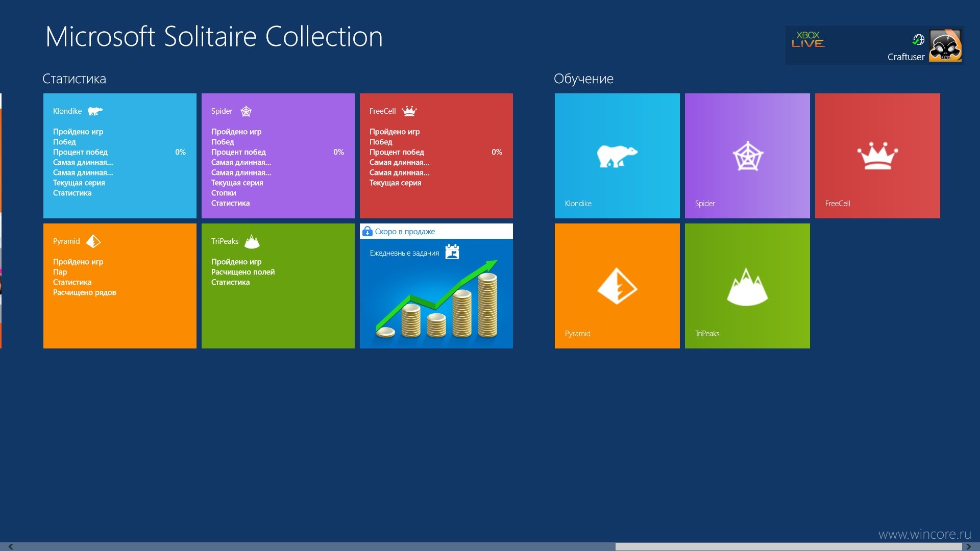The image size is (980, 551).
Task: Click Текущая серия in the Klondike tile
Action: pyautogui.click(x=79, y=183)
